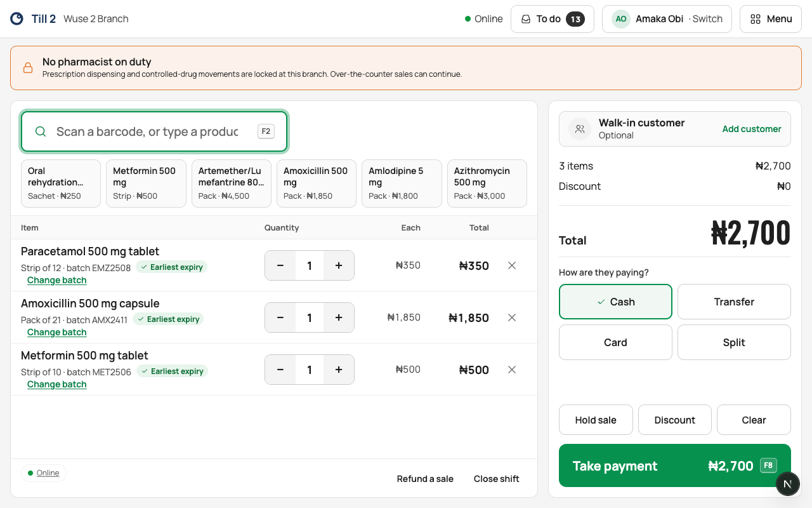This screenshot has width=812, height=508.
Task: Select Cash payment method
Action: (615, 302)
